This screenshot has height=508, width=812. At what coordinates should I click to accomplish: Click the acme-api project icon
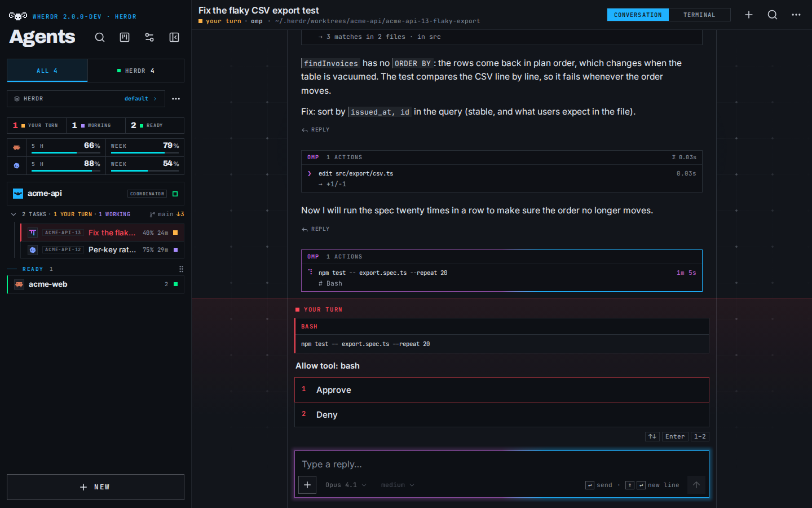(x=18, y=194)
